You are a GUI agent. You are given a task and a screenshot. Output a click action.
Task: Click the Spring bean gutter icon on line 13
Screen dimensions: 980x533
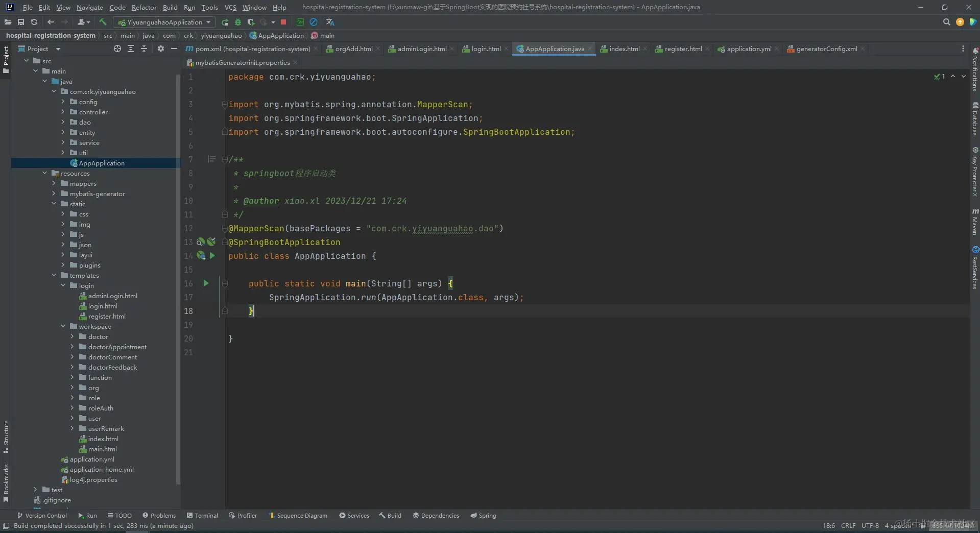(201, 241)
